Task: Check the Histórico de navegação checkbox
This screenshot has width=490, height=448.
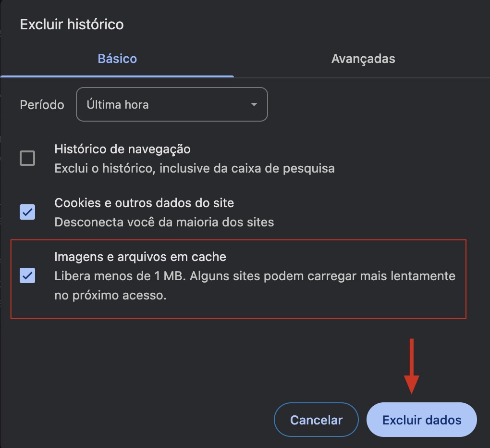Action: [x=27, y=158]
